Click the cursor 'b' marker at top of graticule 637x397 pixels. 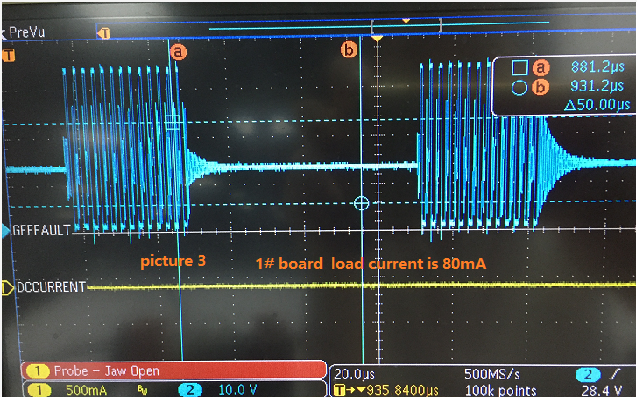tap(349, 50)
